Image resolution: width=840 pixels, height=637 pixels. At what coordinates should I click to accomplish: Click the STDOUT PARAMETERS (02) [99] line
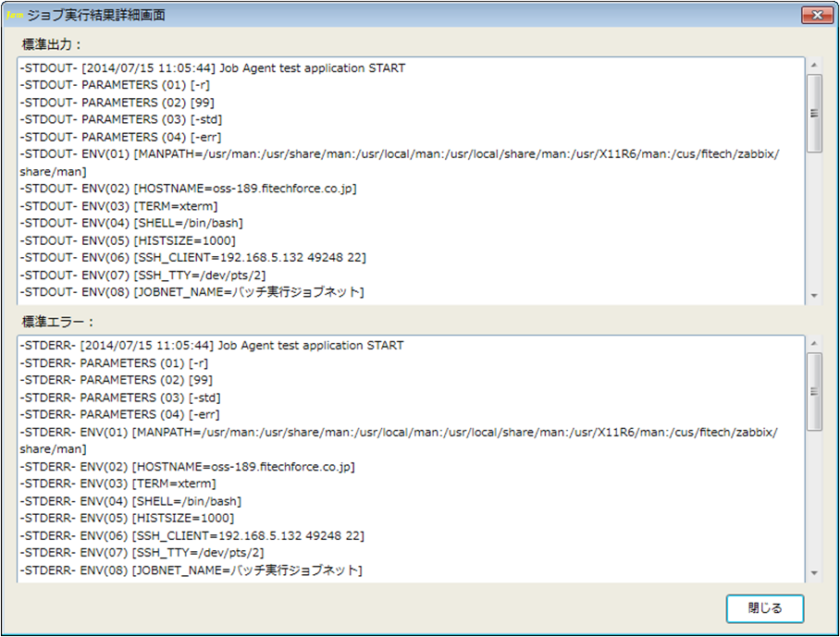point(117,103)
